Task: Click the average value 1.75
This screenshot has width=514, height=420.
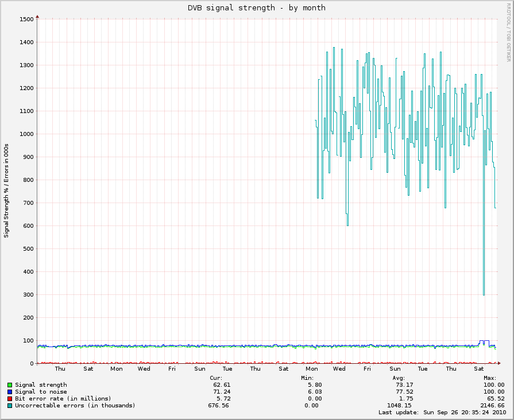Action: coord(406,398)
